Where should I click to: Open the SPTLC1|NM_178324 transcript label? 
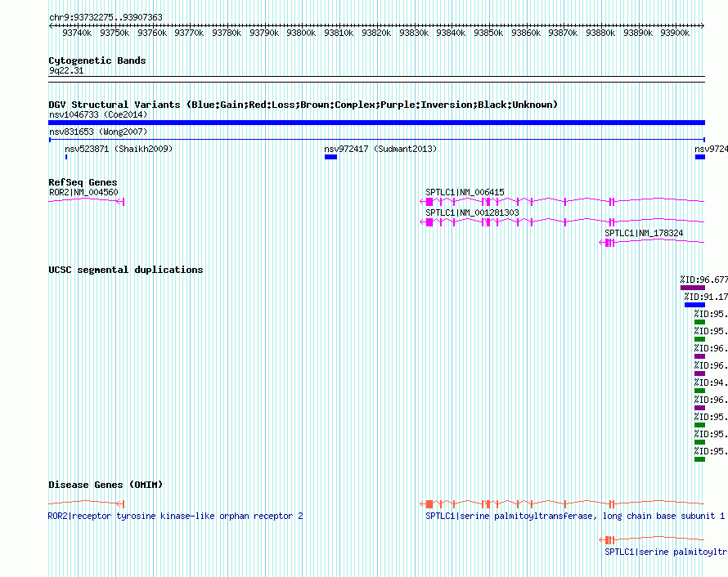point(644,233)
